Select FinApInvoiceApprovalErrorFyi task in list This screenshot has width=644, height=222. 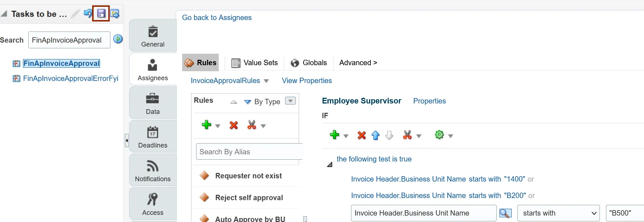click(x=71, y=78)
